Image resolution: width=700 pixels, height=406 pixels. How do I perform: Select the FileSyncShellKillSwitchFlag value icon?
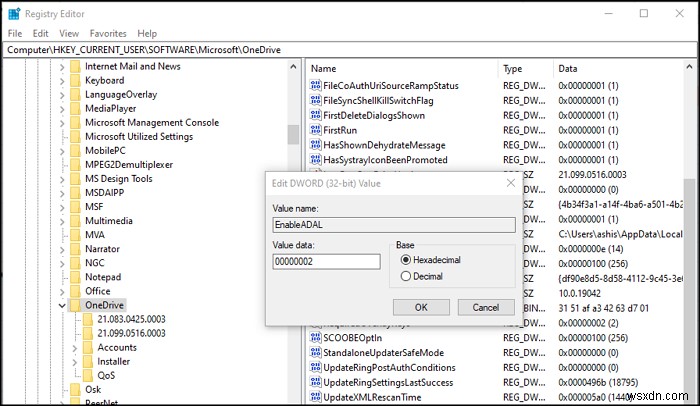pos(316,100)
